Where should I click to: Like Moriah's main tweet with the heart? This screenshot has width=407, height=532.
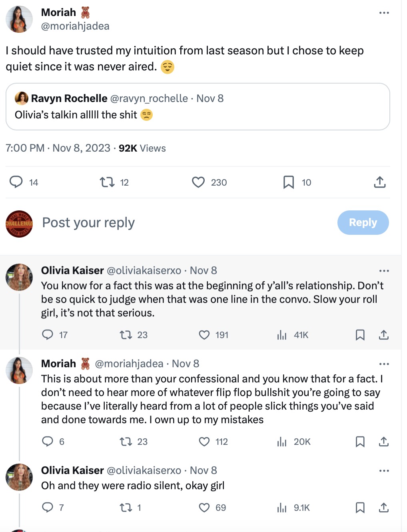tap(198, 182)
